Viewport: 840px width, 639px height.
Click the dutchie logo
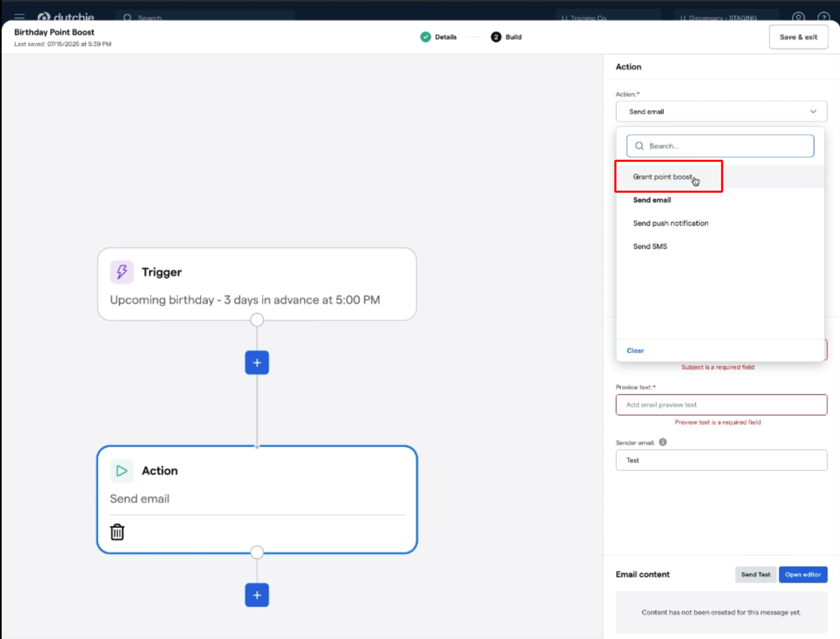(x=66, y=17)
